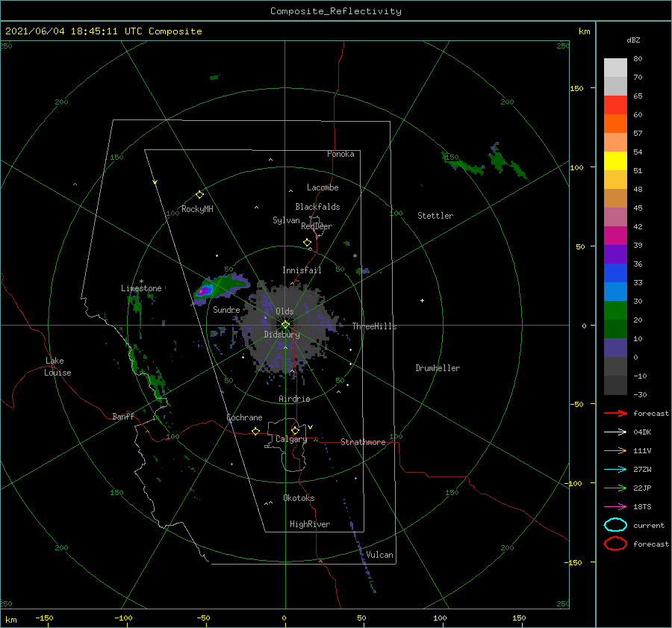Click the Vulcan label
672x628 pixels.
pyautogui.click(x=379, y=555)
